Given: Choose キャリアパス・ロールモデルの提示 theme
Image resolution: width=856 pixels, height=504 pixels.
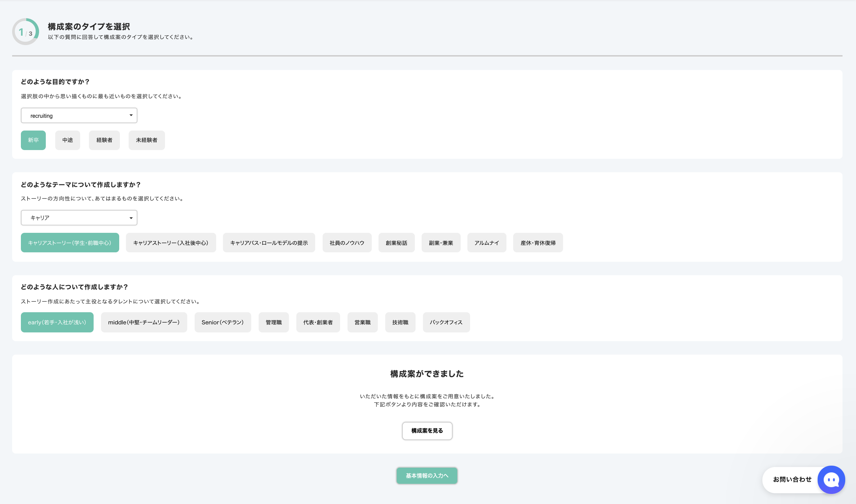Looking at the screenshot, I should tap(269, 243).
